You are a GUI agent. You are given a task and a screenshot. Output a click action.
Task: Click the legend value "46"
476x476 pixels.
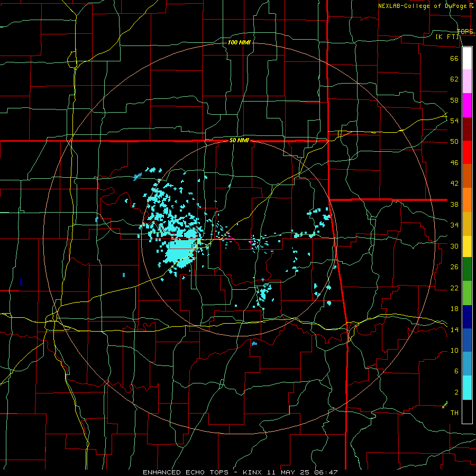454,163
